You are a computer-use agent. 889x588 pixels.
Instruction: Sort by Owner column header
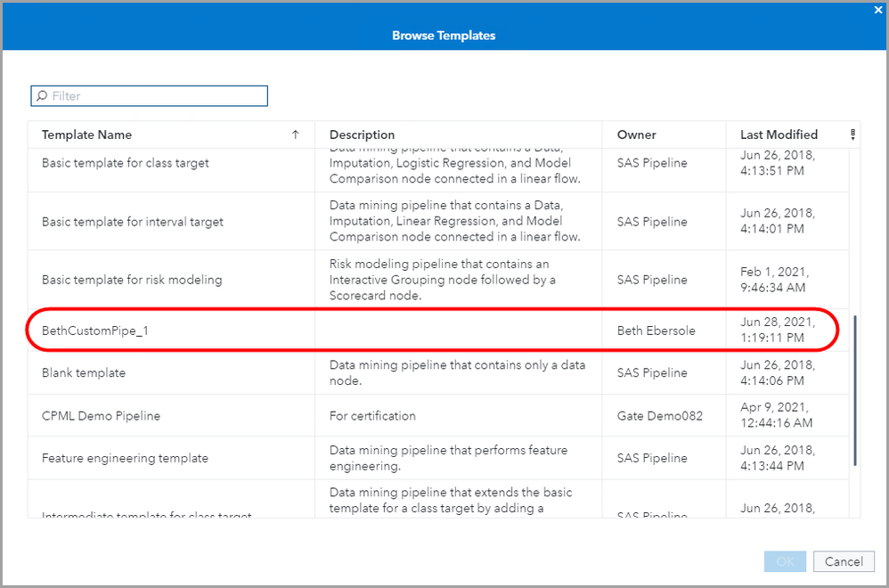point(636,135)
